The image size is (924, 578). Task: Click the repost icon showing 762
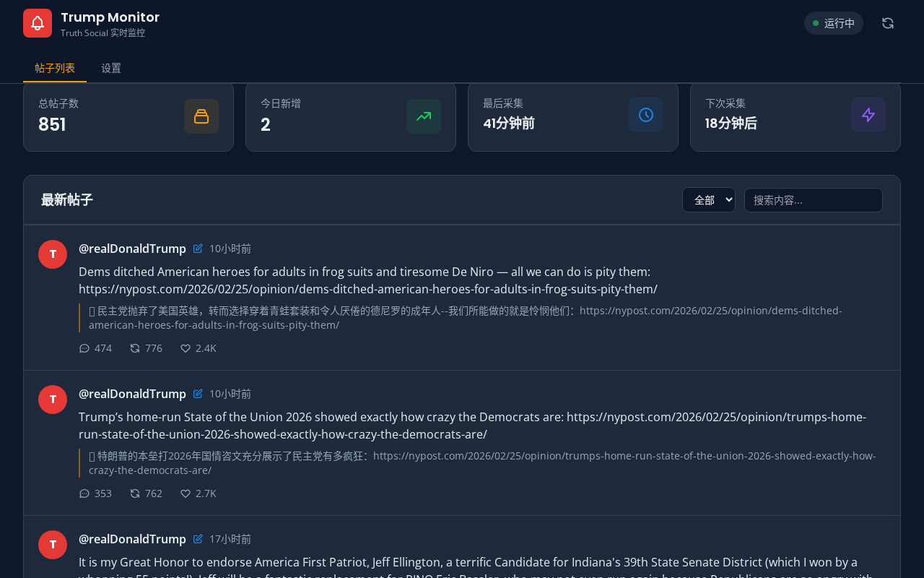pyautogui.click(x=135, y=493)
